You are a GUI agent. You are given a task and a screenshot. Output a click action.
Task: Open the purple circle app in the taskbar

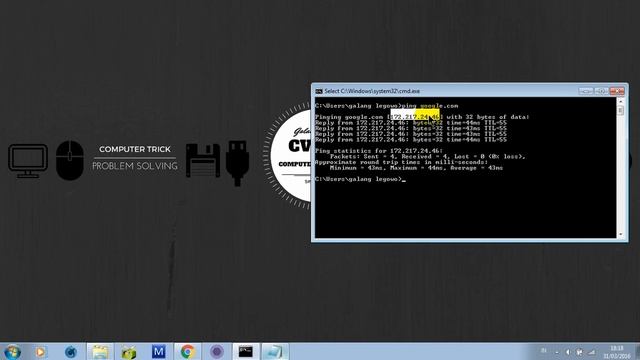[217, 351]
